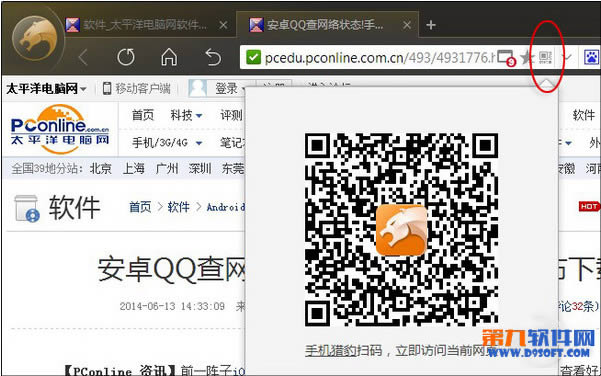Select the 东莞 regional site link
This screenshot has width=601, height=376.
point(233,168)
